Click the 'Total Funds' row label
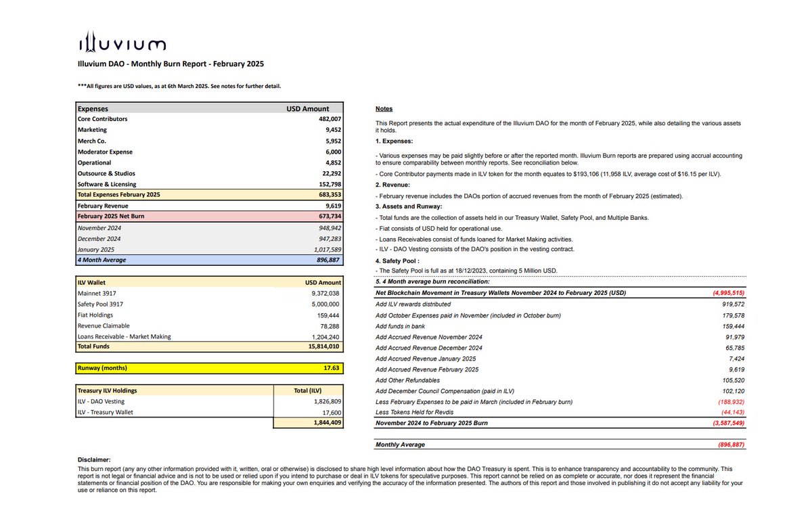The image size is (812, 525). coord(95,346)
